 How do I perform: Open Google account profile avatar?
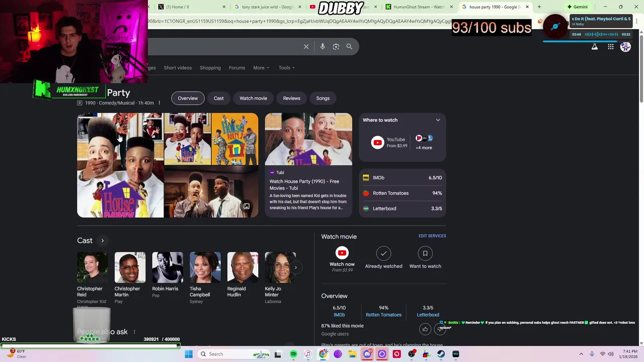click(x=625, y=47)
